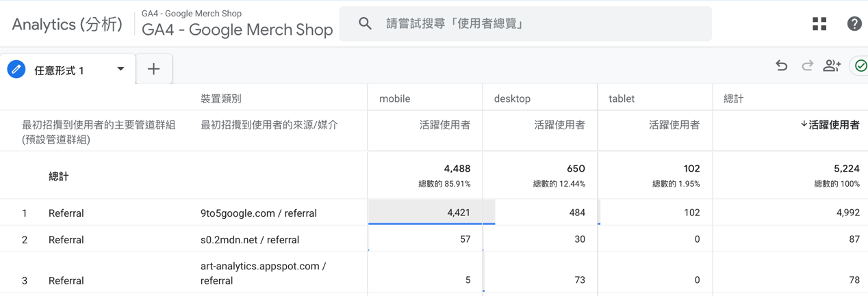The height and width of the screenshot is (296, 868).
Task: Undo the last change with arrow icon
Action: (x=782, y=66)
